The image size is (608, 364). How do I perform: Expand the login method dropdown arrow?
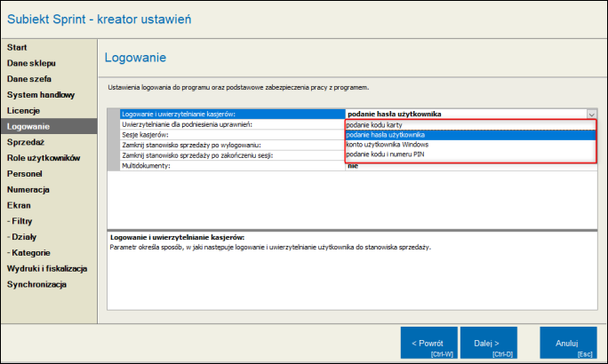coord(591,114)
